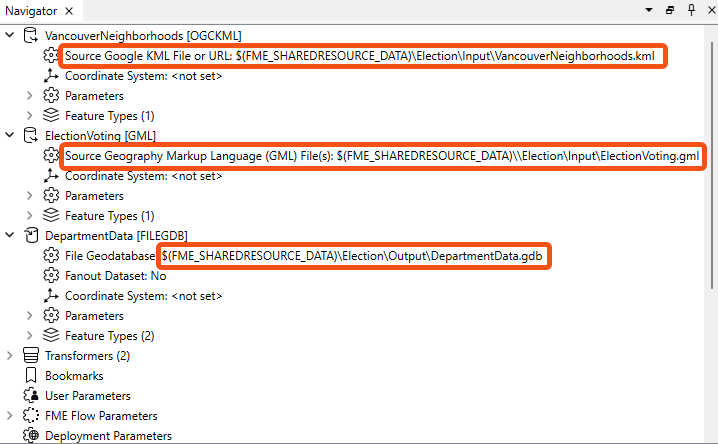Click the User Parameters person-gear icon

pos(31,395)
